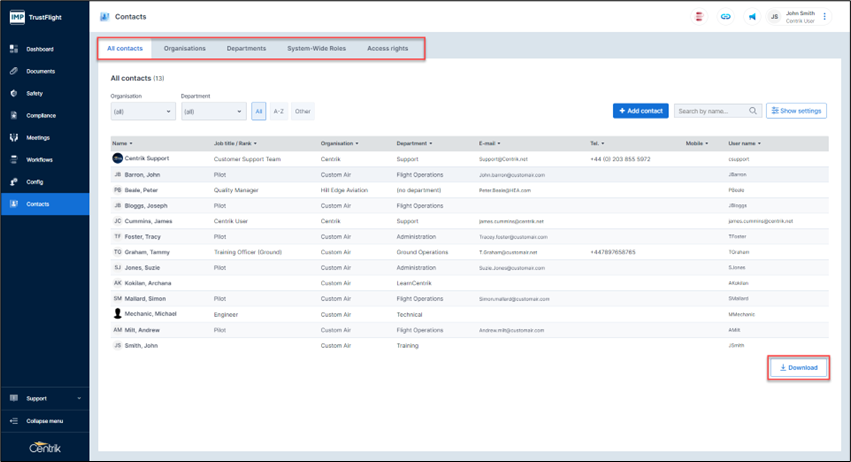This screenshot has height=462, width=851.
Task: Click the announcements megaphone icon
Action: [752, 17]
